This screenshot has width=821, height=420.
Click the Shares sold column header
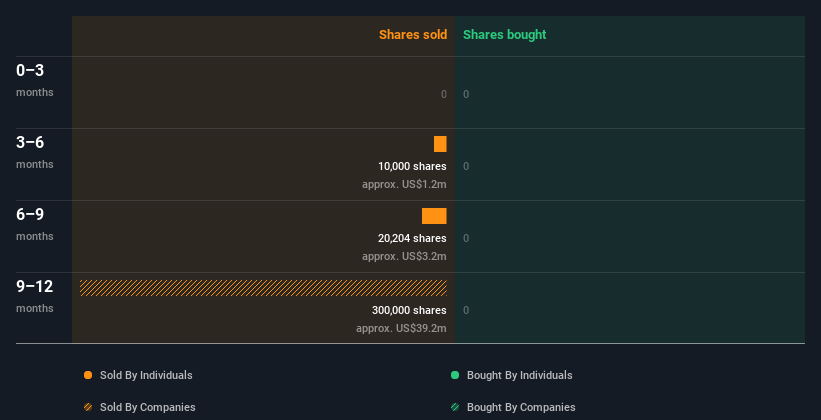pyautogui.click(x=413, y=35)
